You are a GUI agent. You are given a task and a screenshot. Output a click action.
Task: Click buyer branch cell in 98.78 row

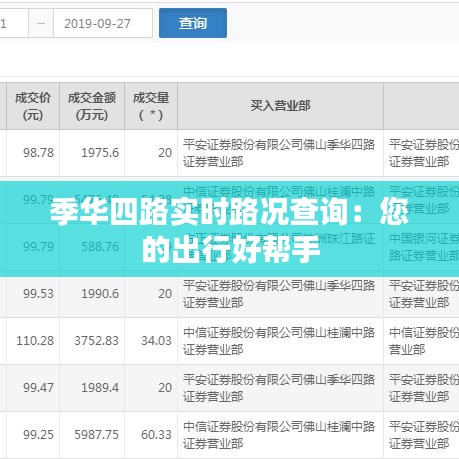coord(280,153)
